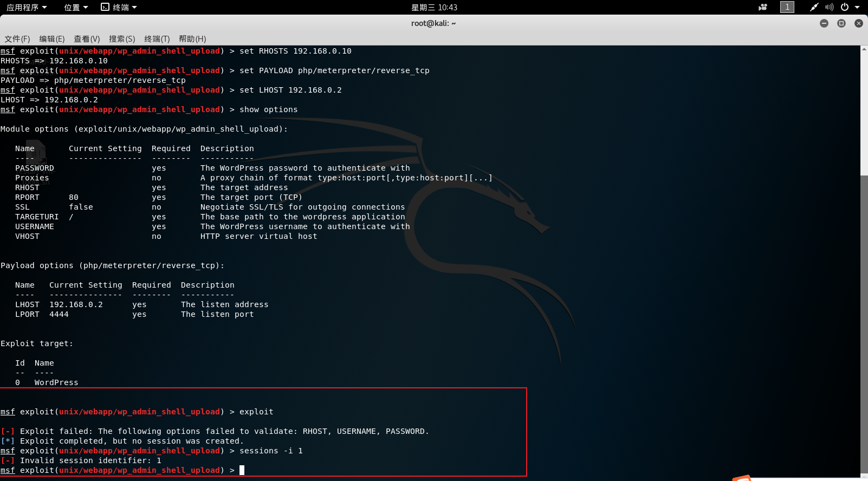Click the USERNAME option name
Screen dimensions: 868x481
click(x=35, y=226)
